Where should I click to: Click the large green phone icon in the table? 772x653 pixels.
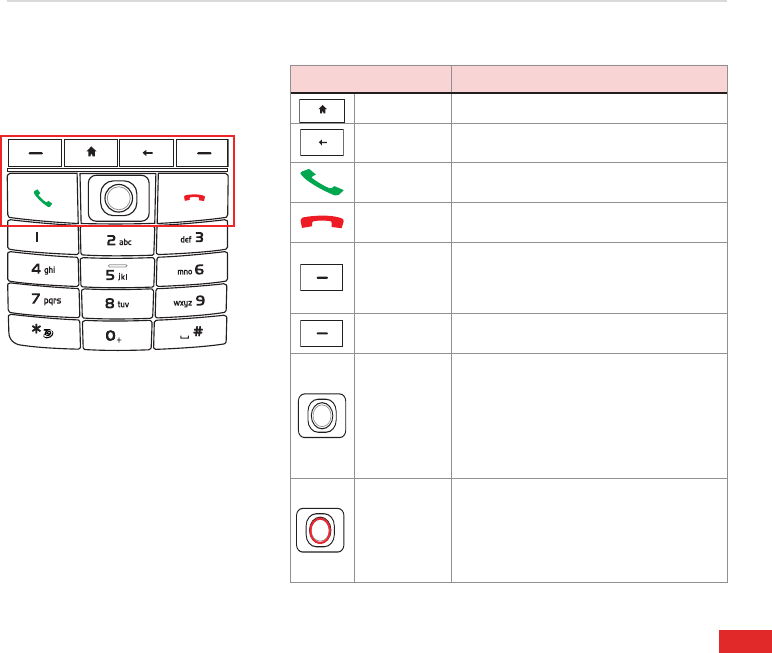(x=322, y=182)
